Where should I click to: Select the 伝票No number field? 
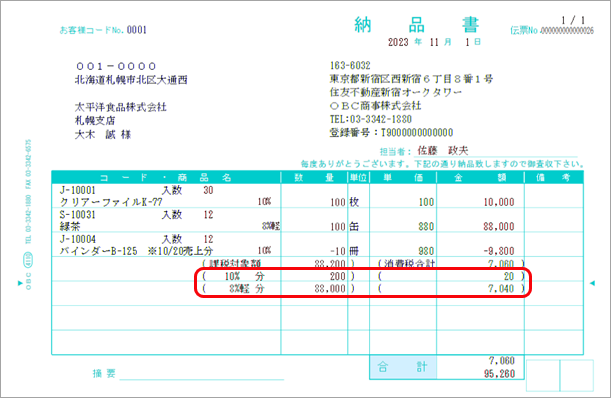(x=567, y=30)
